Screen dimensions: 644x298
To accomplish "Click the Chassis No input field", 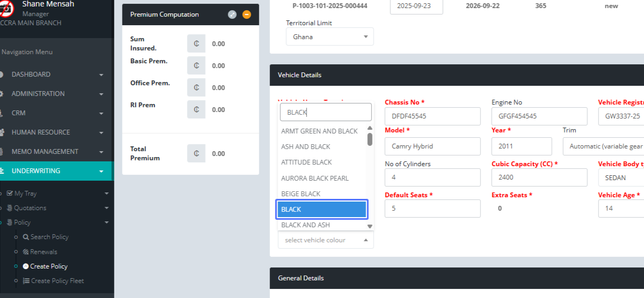I will coord(432,116).
